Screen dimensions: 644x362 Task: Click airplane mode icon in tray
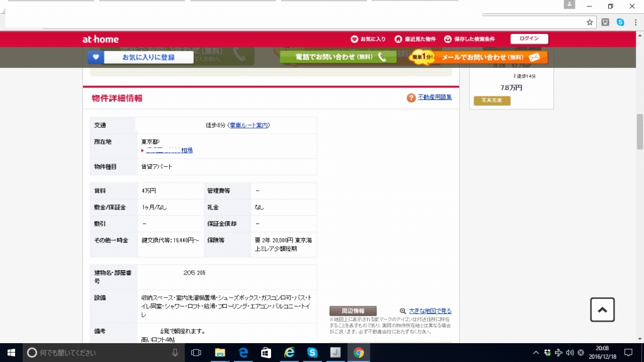(x=558, y=353)
